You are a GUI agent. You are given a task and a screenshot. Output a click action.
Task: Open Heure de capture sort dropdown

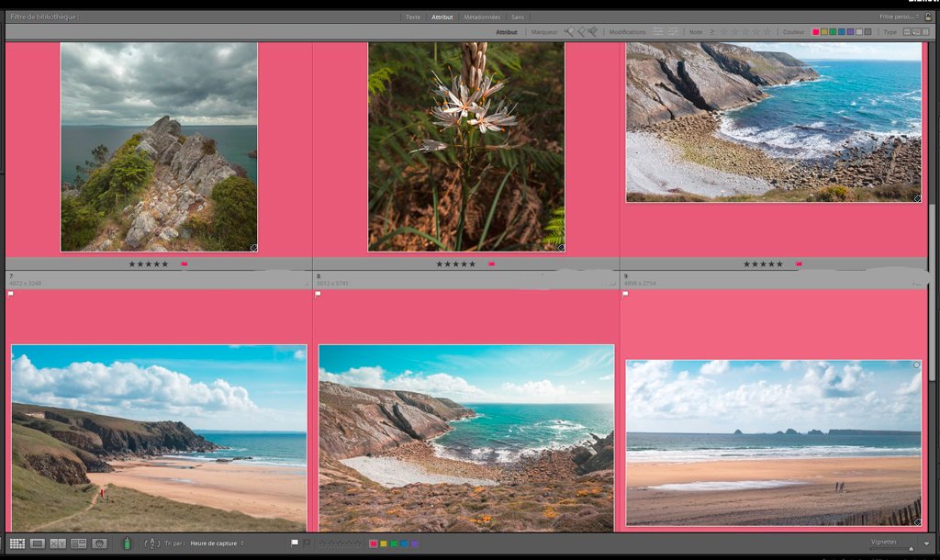[x=217, y=543]
